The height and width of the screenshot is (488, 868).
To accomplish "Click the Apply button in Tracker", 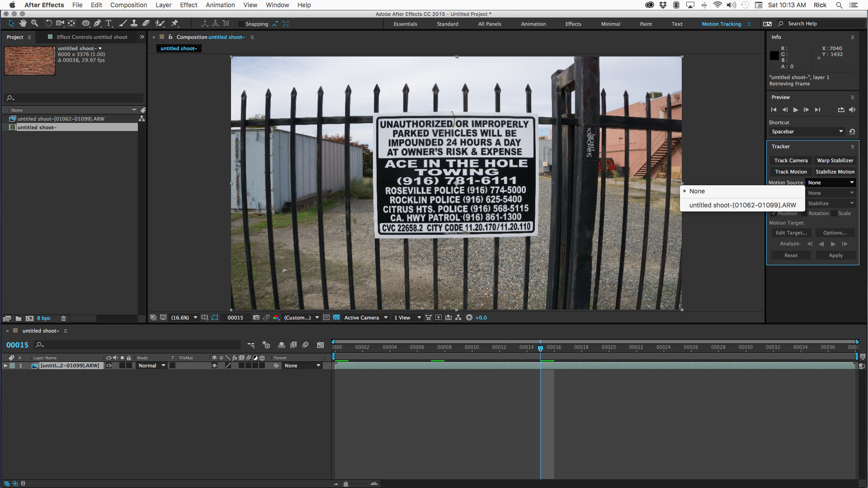I will 835,255.
